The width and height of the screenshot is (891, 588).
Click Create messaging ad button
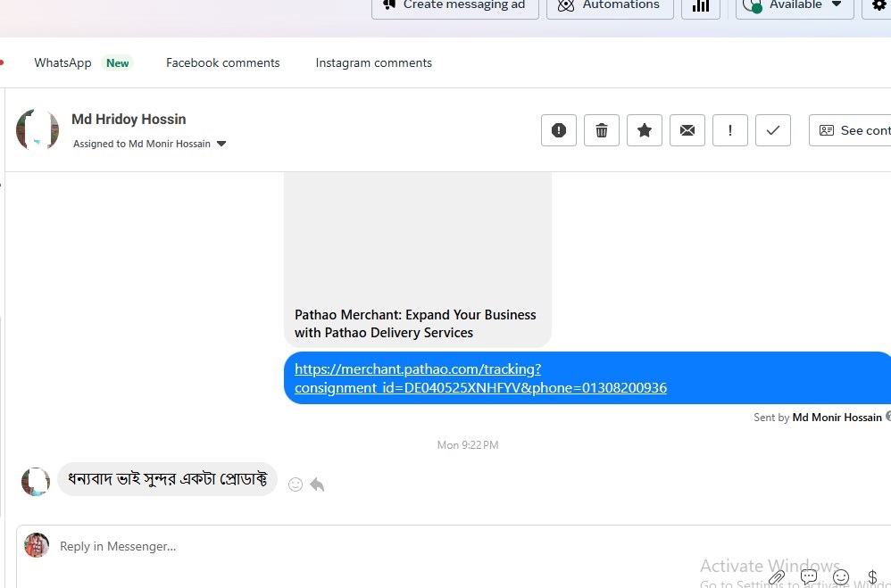(x=455, y=5)
